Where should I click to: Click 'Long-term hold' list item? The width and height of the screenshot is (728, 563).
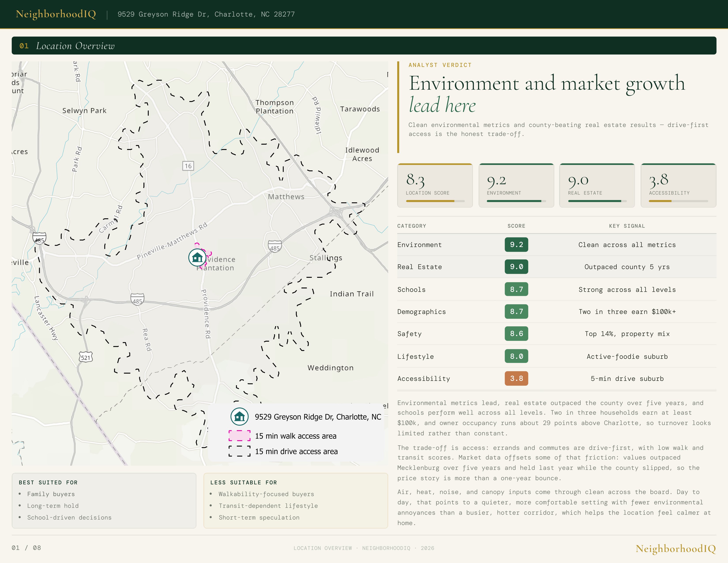(53, 506)
